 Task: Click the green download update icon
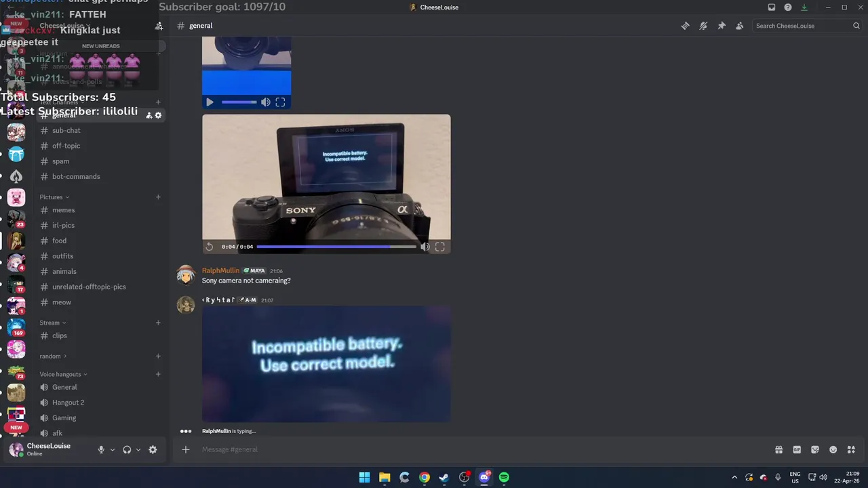point(804,7)
